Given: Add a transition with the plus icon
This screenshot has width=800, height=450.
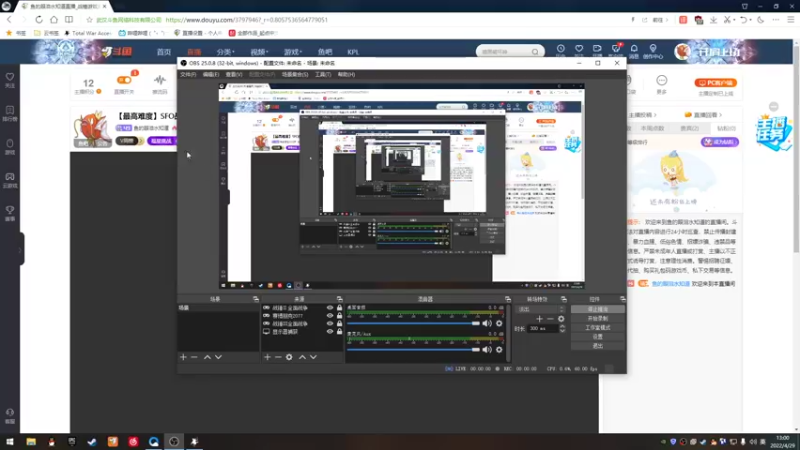Looking at the screenshot, I should pyautogui.click(x=539, y=319).
